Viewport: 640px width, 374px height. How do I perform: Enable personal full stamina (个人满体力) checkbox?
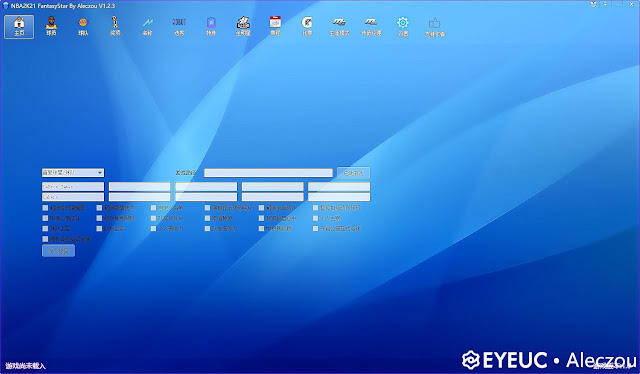[153, 229]
